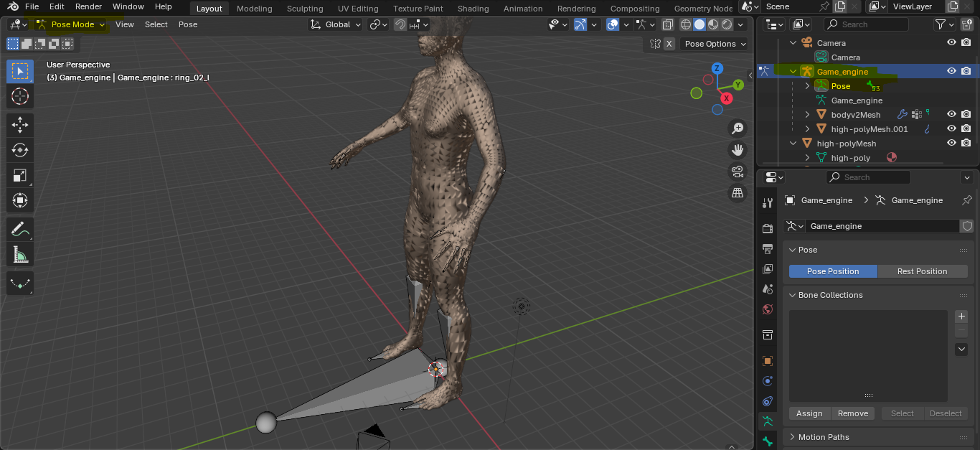This screenshot has height=450, width=980.
Task: Click the hand pan view icon
Action: tap(737, 150)
